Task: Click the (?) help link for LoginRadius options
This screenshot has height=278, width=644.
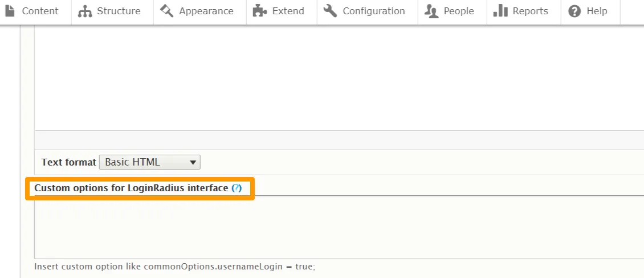Action: pyautogui.click(x=237, y=188)
